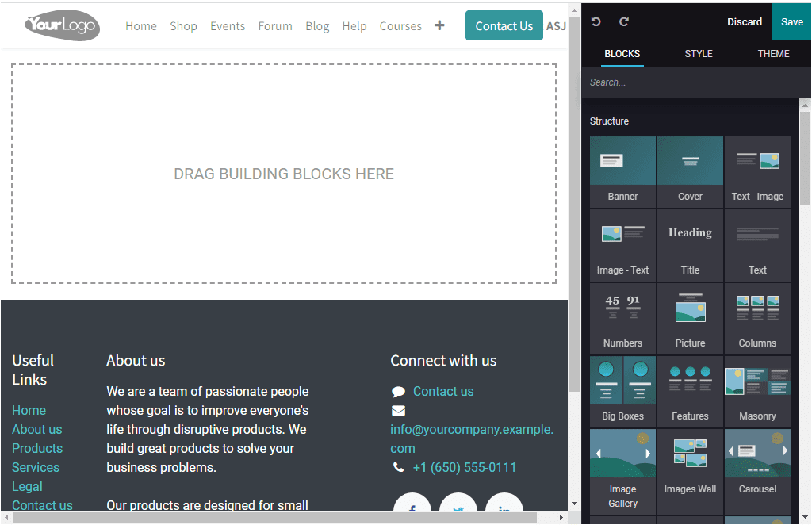The image size is (812, 525).
Task: Click the plus icon to add a menu page
Action: (x=440, y=25)
